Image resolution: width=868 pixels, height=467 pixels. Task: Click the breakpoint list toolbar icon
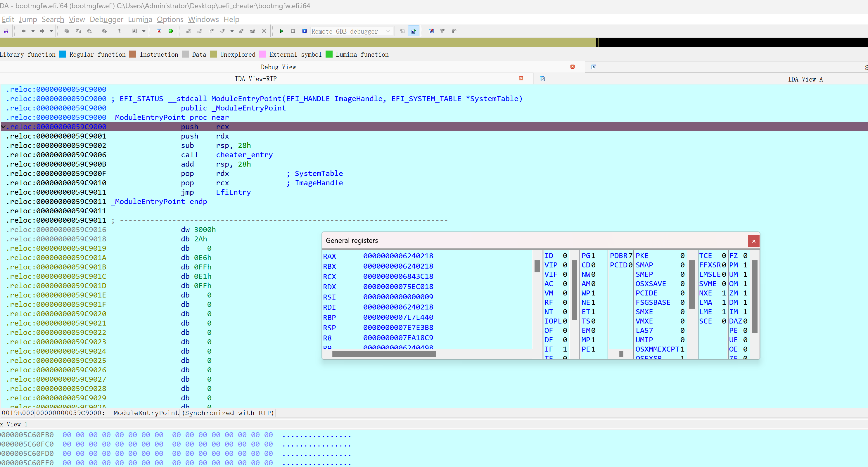click(431, 31)
